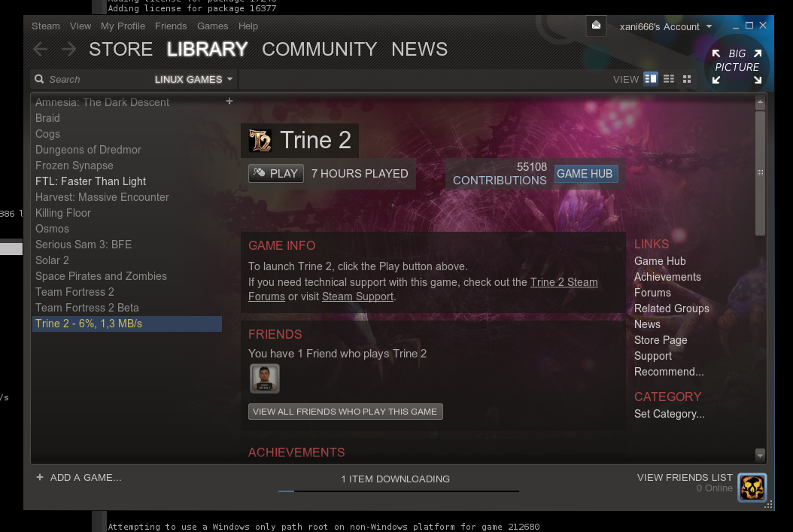Click the plus icon beside Amnesia

coord(229,101)
